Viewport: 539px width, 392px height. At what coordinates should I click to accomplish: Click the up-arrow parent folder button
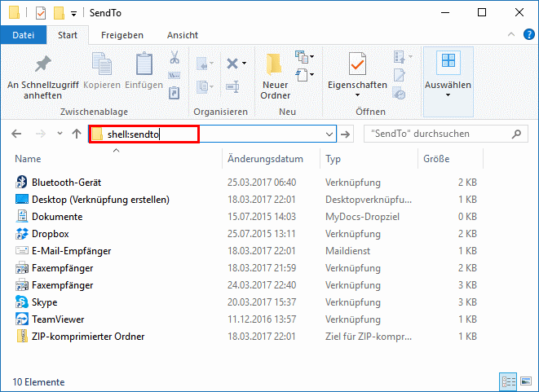(77, 134)
